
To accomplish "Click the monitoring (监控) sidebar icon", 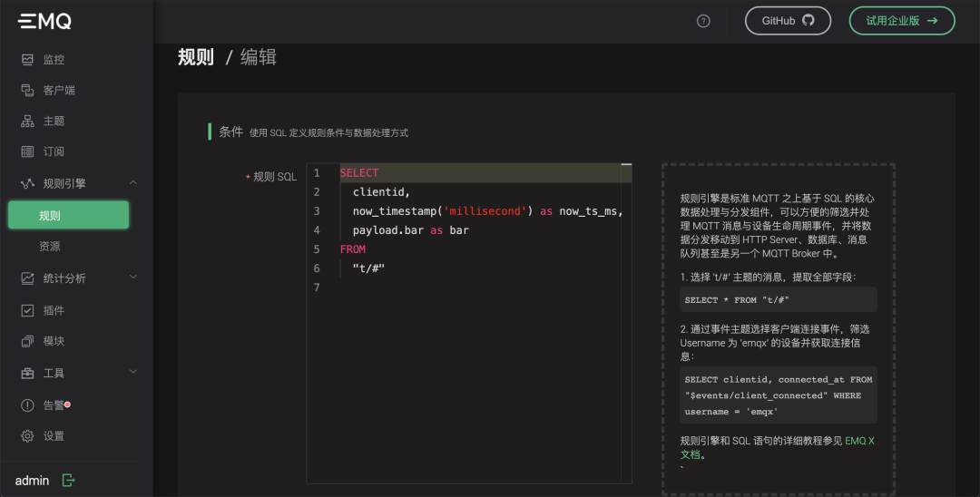I will coord(27,60).
